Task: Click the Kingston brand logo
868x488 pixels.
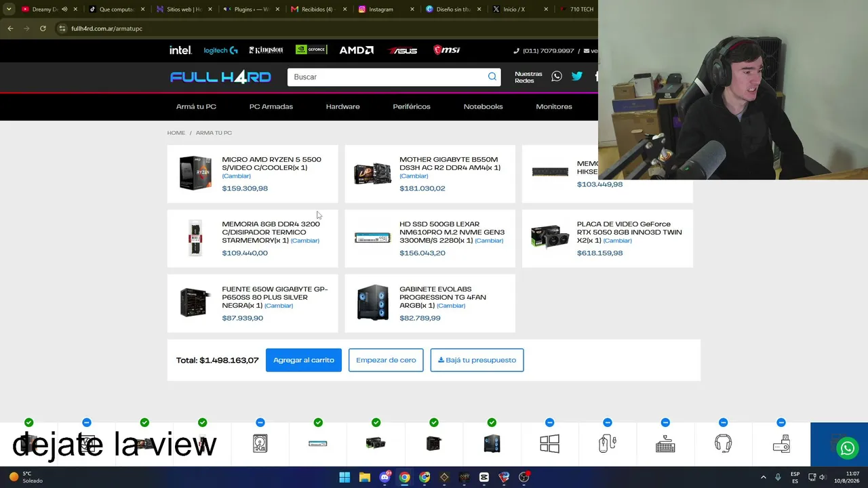Action: coord(266,50)
